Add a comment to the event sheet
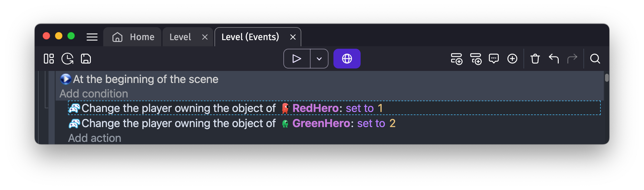 tap(494, 59)
